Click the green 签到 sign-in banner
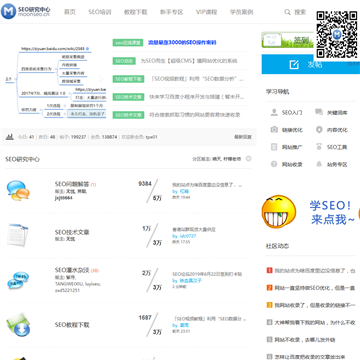The height and width of the screenshot is (360, 360). click(287, 40)
